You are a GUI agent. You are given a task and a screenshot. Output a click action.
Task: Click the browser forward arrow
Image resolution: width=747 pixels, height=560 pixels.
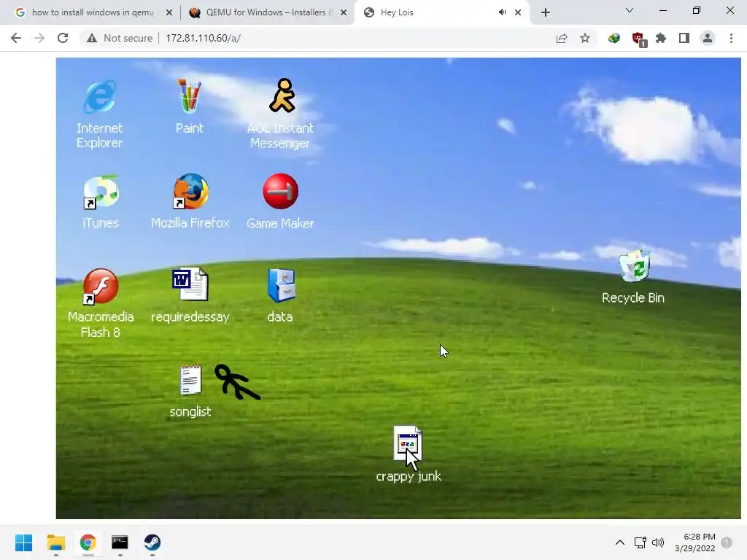coord(39,38)
